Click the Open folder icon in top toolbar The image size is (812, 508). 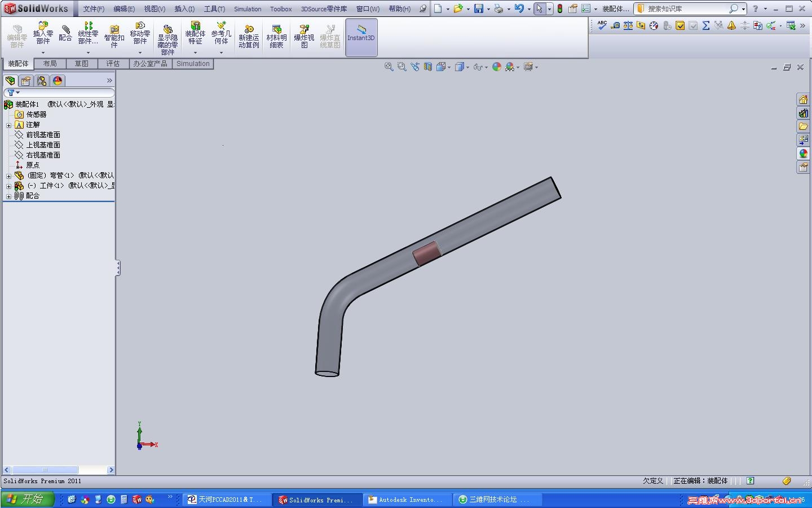pyautogui.click(x=458, y=8)
